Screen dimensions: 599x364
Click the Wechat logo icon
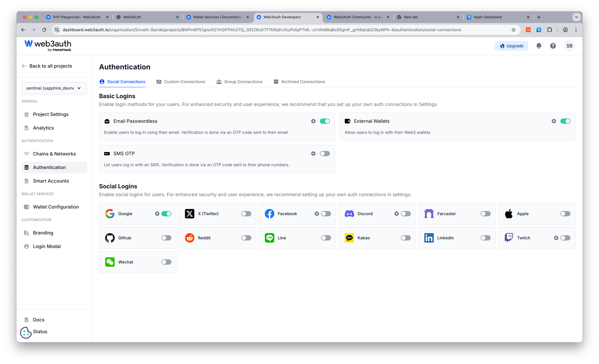point(110,262)
